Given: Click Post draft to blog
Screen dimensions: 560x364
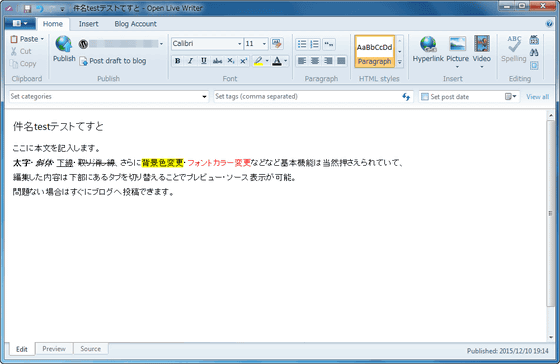Looking at the screenshot, I should (x=113, y=61).
